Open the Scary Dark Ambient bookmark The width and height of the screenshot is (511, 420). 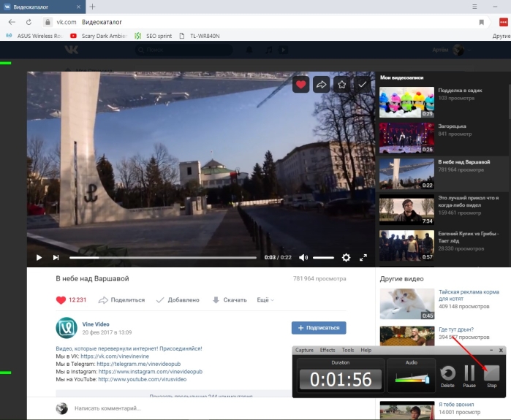coord(99,36)
